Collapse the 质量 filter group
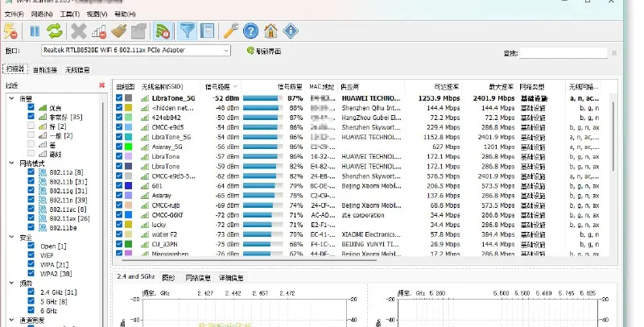Viewport: 644px width, 327px height. tap(11, 98)
